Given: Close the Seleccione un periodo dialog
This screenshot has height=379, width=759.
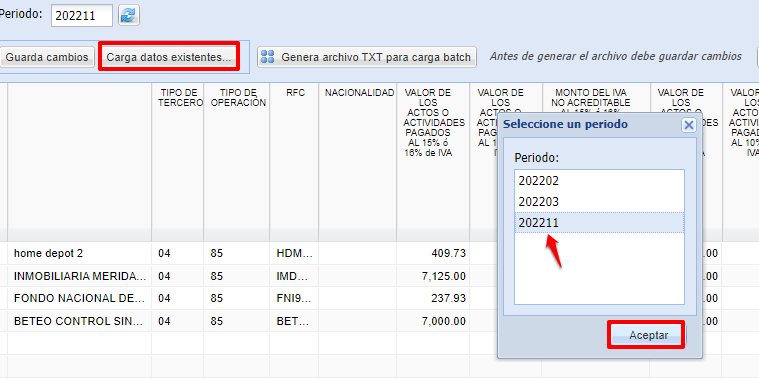Looking at the screenshot, I should [688, 125].
